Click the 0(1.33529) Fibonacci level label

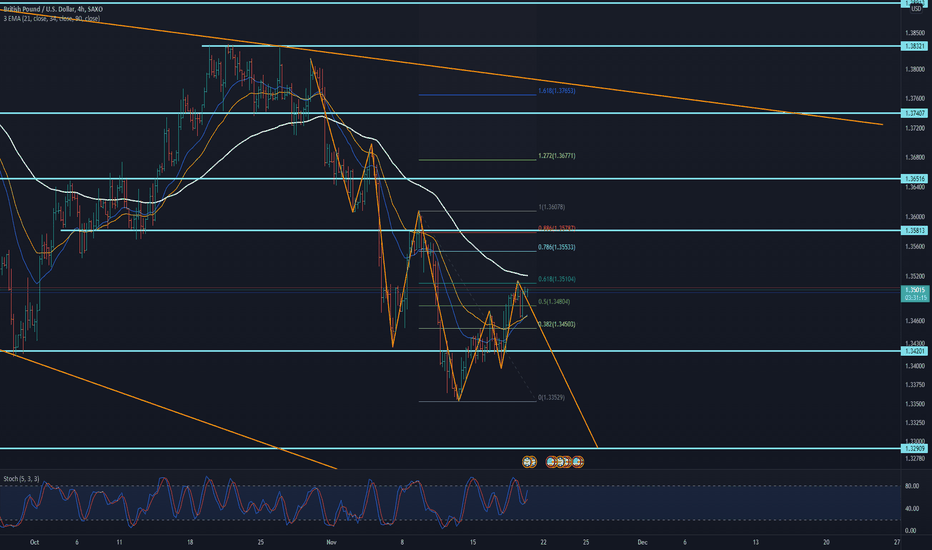point(552,397)
